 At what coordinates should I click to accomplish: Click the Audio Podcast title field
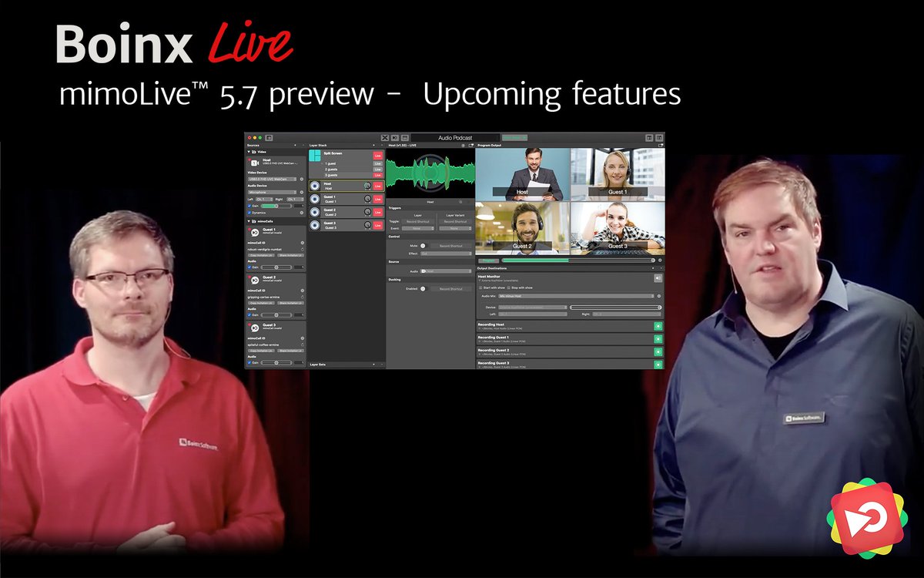pyautogui.click(x=455, y=138)
